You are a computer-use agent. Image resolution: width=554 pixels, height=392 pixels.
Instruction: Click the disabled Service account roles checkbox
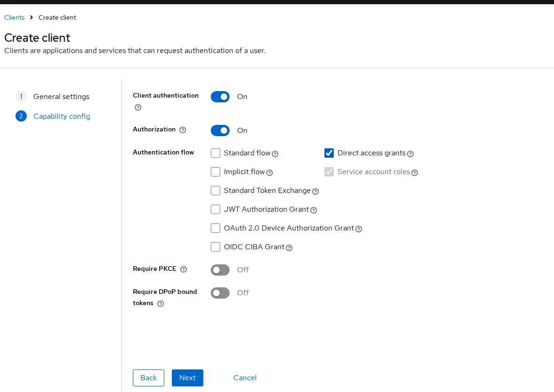click(x=329, y=172)
